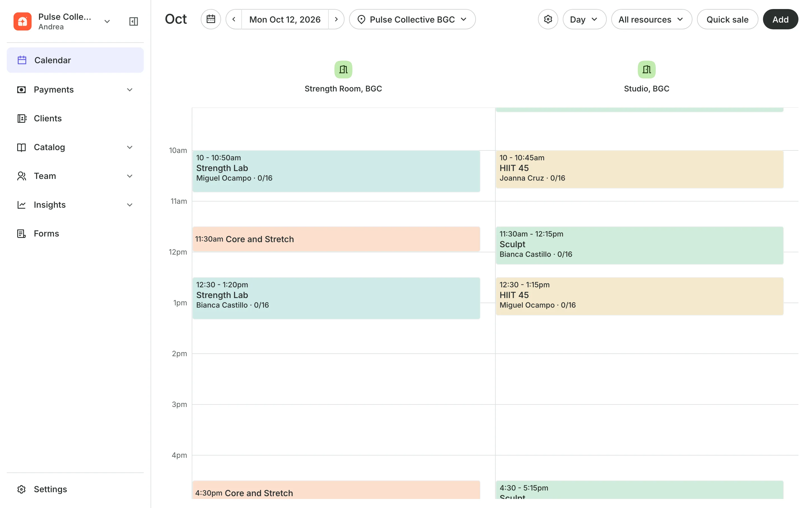The height and width of the screenshot is (508, 812).
Task: Open the Forms menu item
Action: [75, 233]
